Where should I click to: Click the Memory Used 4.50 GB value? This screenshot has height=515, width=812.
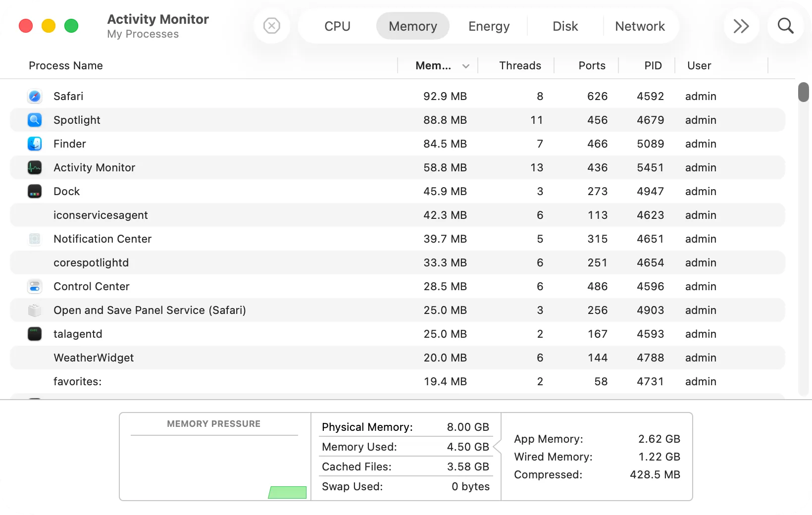point(468,447)
